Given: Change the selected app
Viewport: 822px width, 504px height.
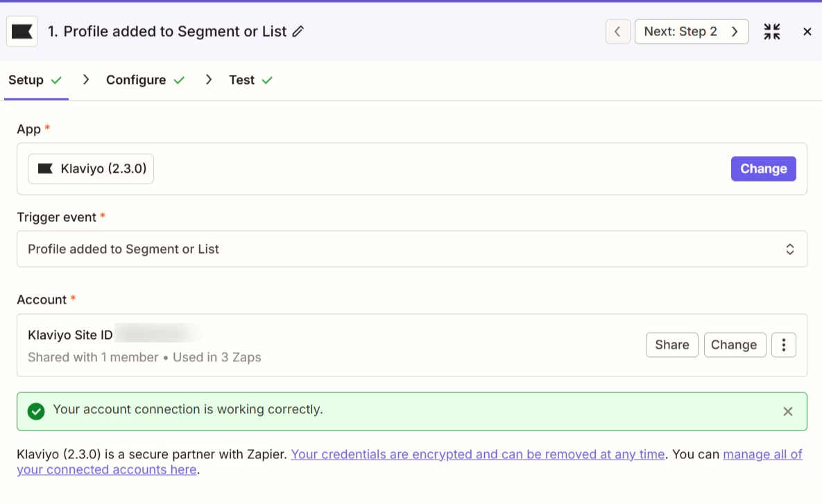Looking at the screenshot, I should tap(763, 168).
